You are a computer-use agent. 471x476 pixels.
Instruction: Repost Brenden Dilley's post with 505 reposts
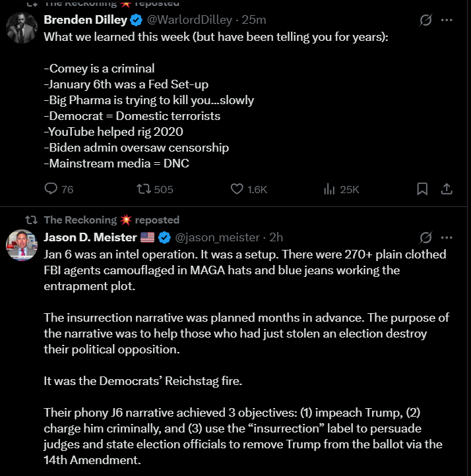pyautogui.click(x=154, y=189)
